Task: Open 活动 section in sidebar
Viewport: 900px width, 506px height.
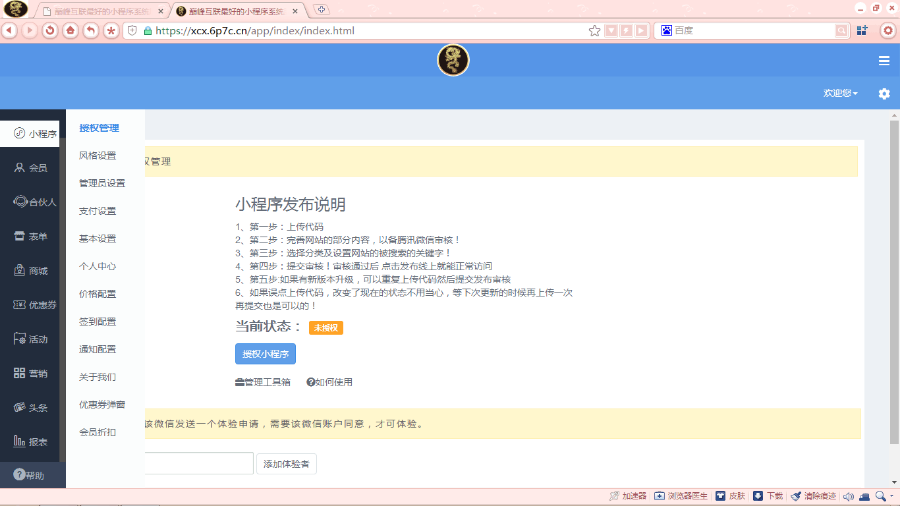Action: click(x=30, y=339)
